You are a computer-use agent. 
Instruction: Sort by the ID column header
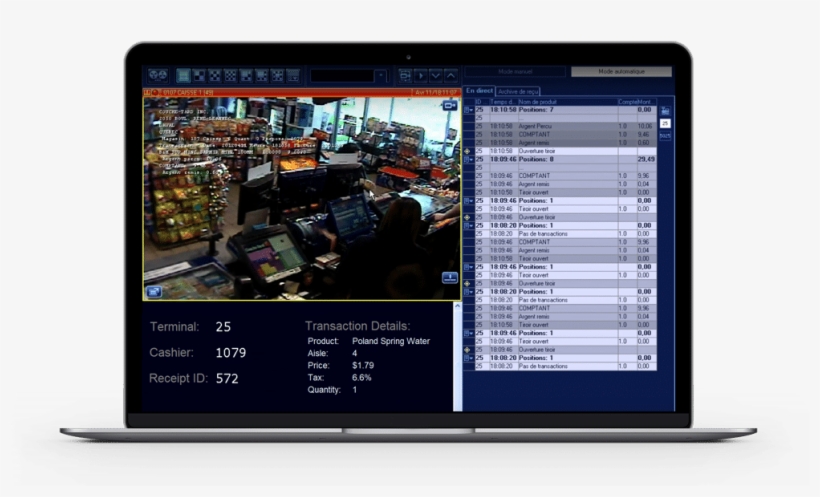[481, 102]
